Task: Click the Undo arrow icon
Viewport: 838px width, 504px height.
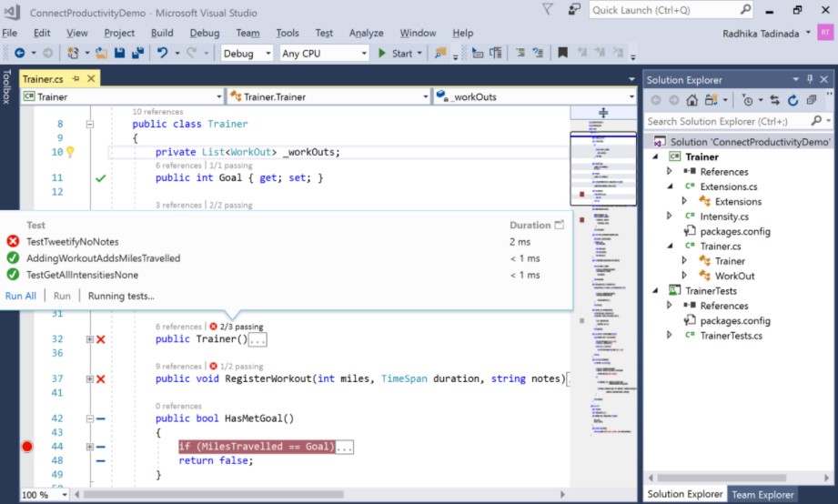Action: coord(163,53)
